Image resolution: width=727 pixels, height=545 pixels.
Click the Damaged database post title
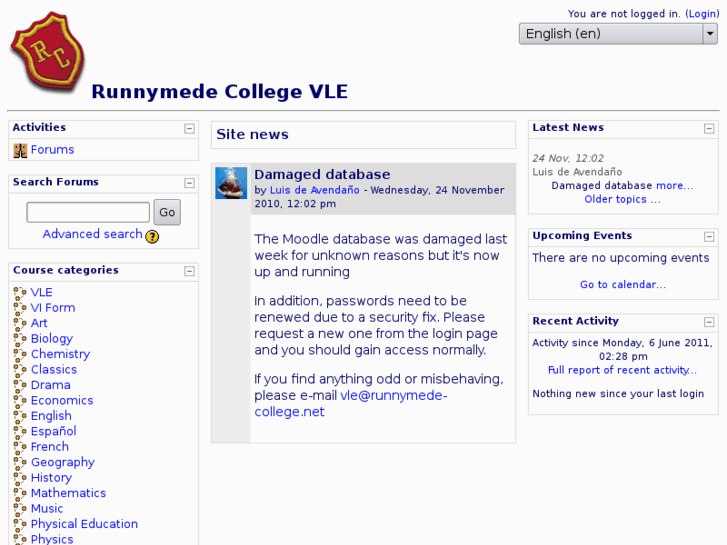(322, 174)
